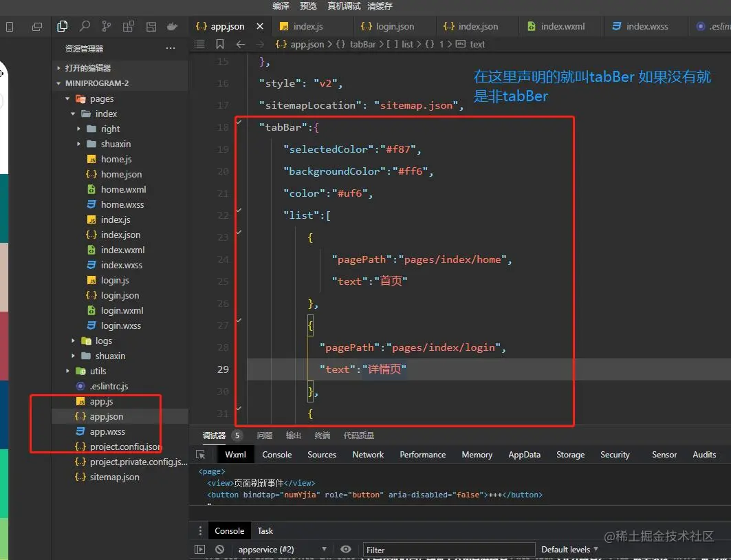Viewport: 731px width, 560px height.
Task: Click the 编译 compile button
Action: tap(281, 6)
